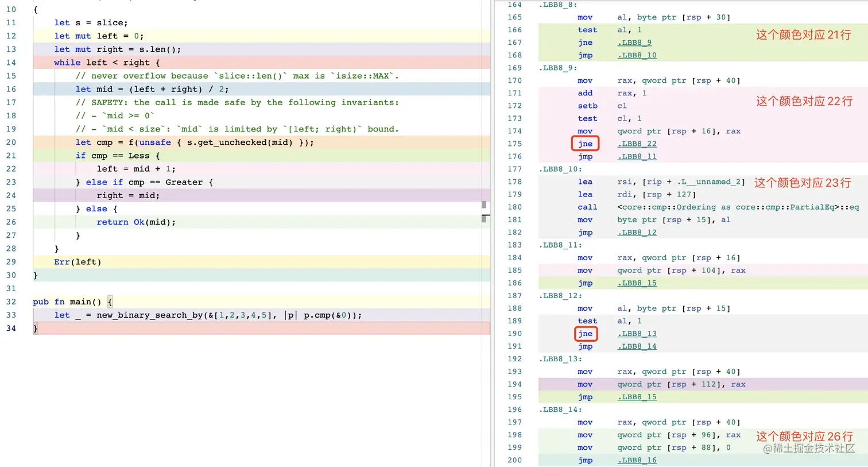Select the red-circled jne on assembly line 190
This screenshot has height=467, width=868.
(585, 334)
